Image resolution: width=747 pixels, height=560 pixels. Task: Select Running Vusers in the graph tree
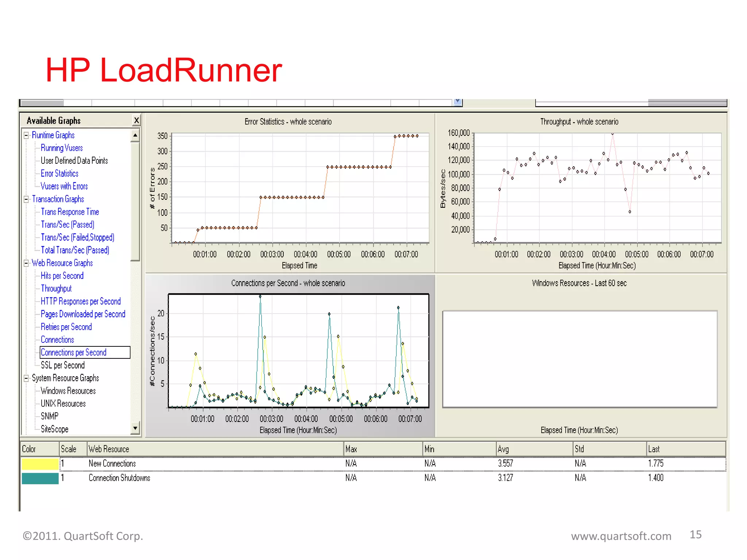(x=62, y=148)
